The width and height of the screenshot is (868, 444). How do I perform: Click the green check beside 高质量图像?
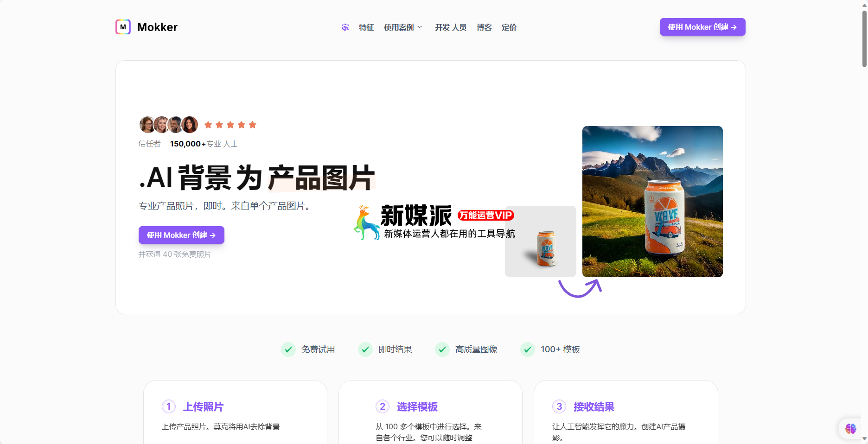point(442,349)
